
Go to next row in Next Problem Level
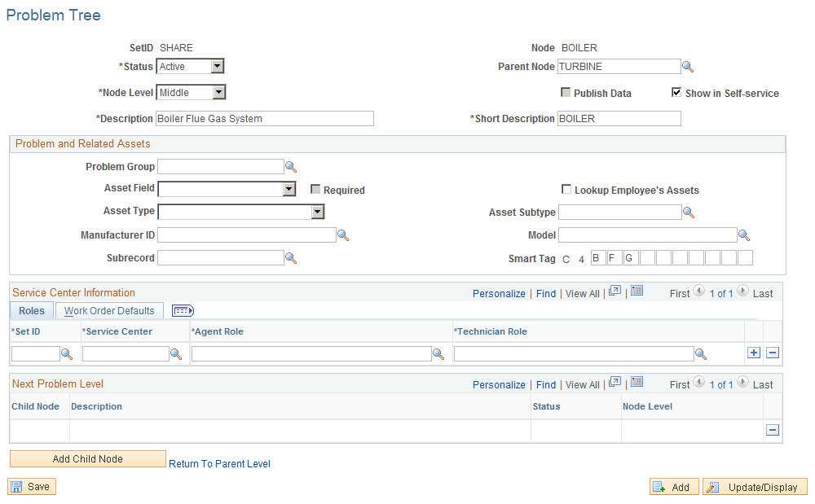(x=742, y=383)
